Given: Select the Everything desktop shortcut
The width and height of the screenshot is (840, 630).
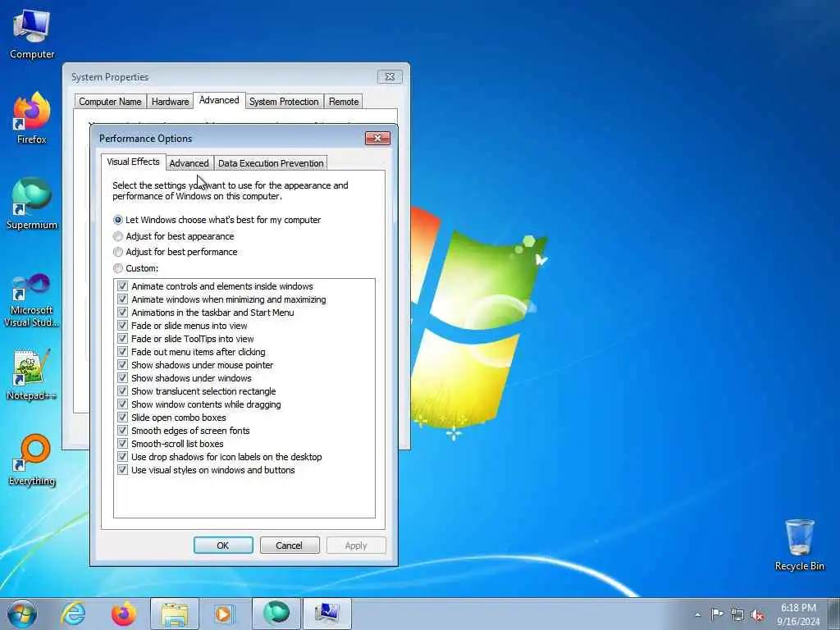Looking at the screenshot, I should coord(32,460).
